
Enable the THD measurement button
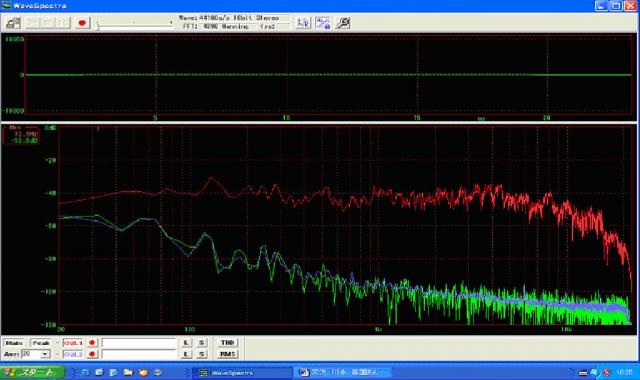click(227, 343)
